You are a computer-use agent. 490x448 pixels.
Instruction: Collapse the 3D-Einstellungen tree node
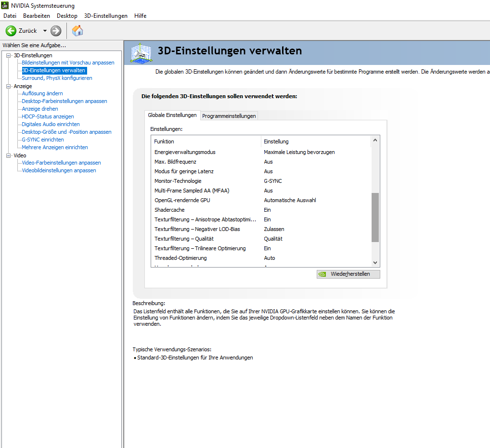9,55
